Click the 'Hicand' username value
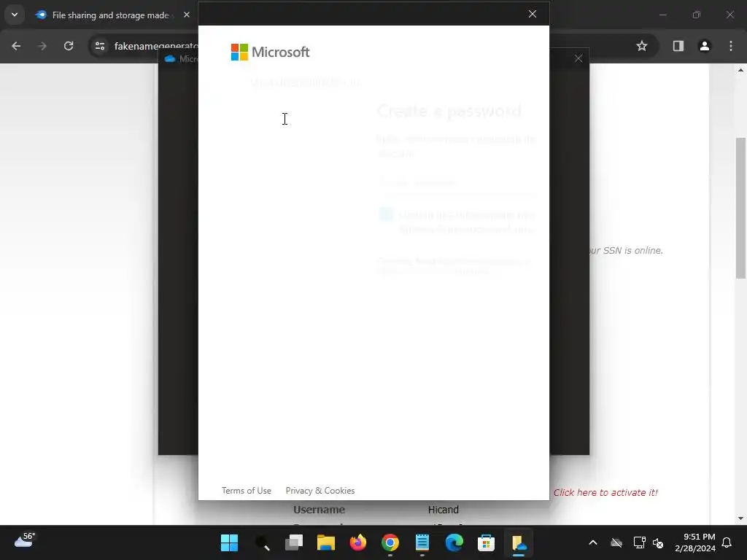 point(443,510)
